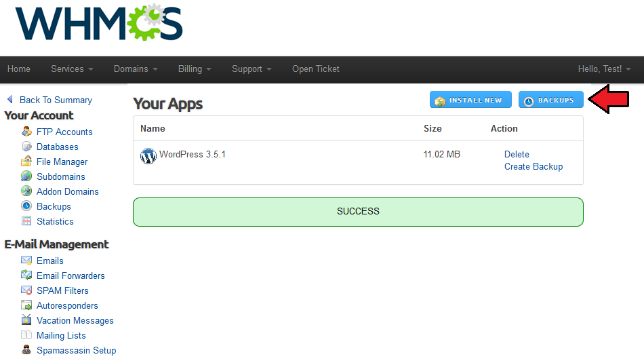The image size is (644, 361).
Task: Click Create Backup for WordPress
Action: click(534, 166)
